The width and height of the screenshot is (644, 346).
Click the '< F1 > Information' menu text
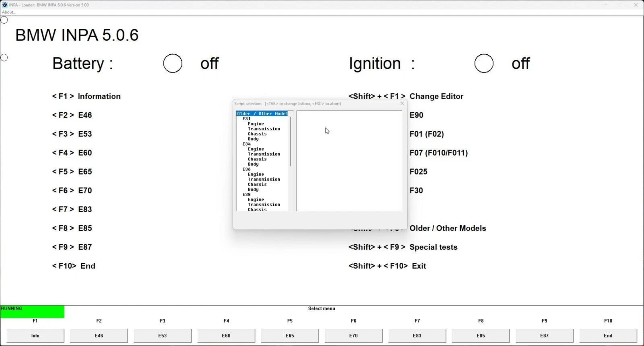(x=87, y=96)
